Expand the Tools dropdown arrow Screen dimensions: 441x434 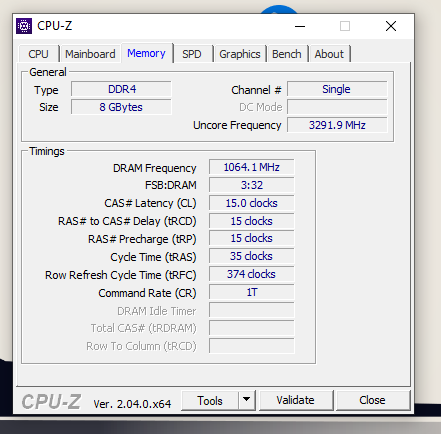(247, 401)
